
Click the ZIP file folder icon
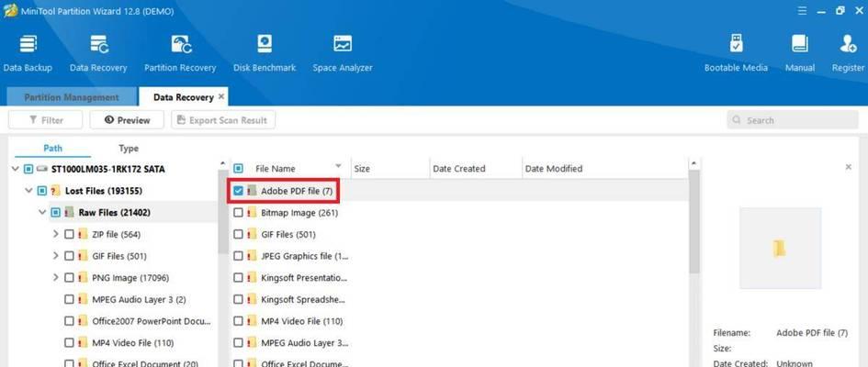point(83,234)
